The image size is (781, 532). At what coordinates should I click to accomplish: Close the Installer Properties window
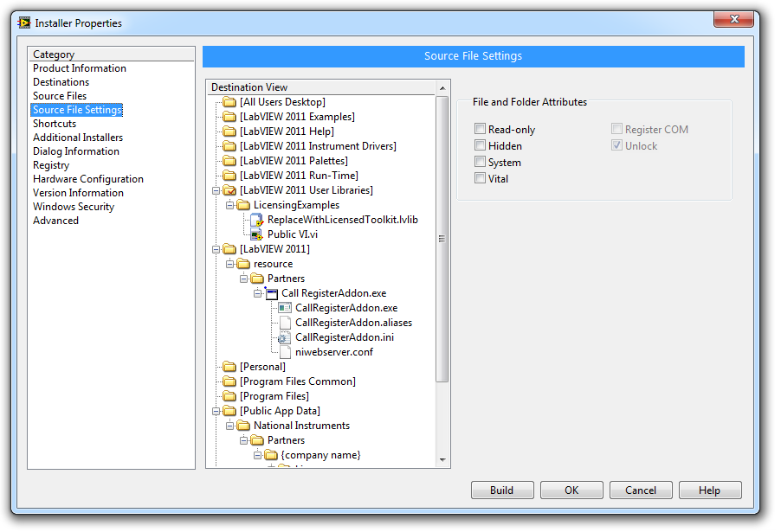733,19
